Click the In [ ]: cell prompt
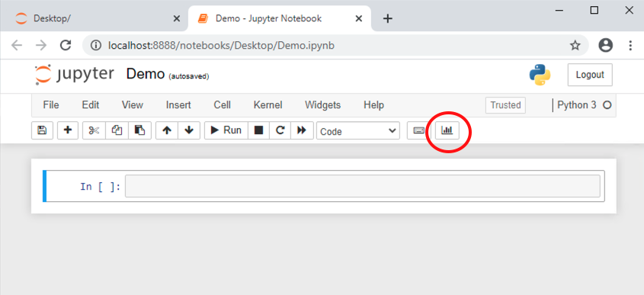Screen dimensions: 644x295 pyautogui.click(x=101, y=187)
